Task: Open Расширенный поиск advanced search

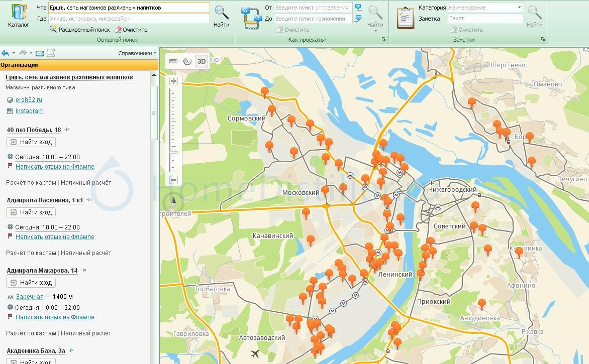Action: coord(79,30)
